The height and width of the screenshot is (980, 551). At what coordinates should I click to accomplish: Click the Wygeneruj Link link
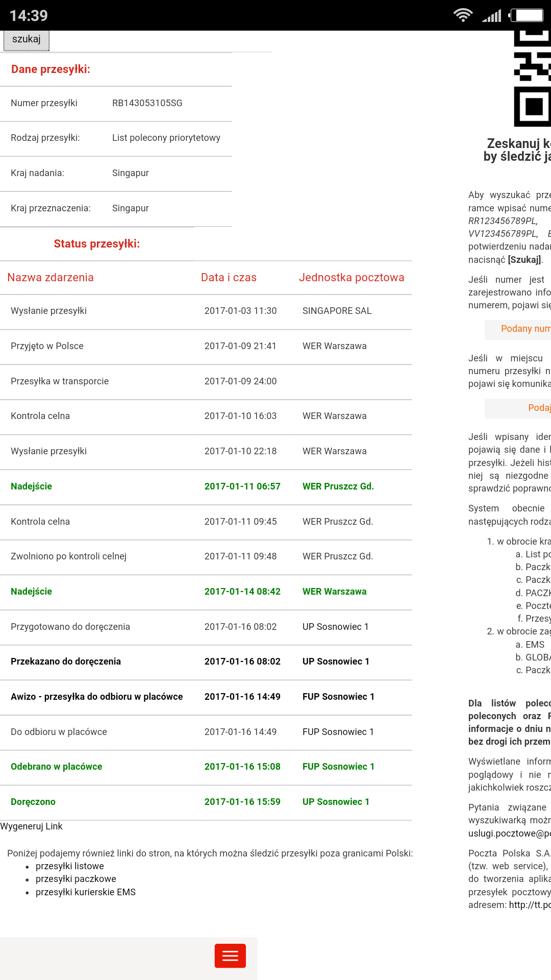pyautogui.click(x=32, y=826)
